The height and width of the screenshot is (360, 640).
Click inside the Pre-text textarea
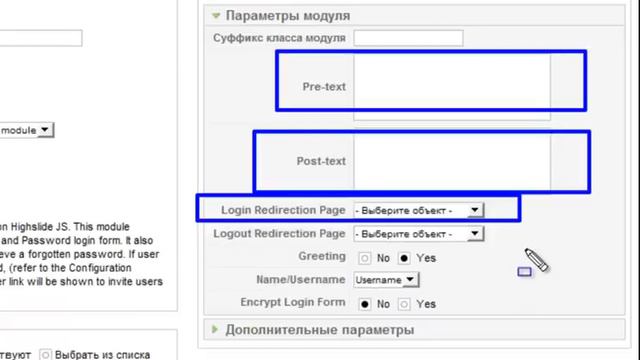[x=452, y=87]
